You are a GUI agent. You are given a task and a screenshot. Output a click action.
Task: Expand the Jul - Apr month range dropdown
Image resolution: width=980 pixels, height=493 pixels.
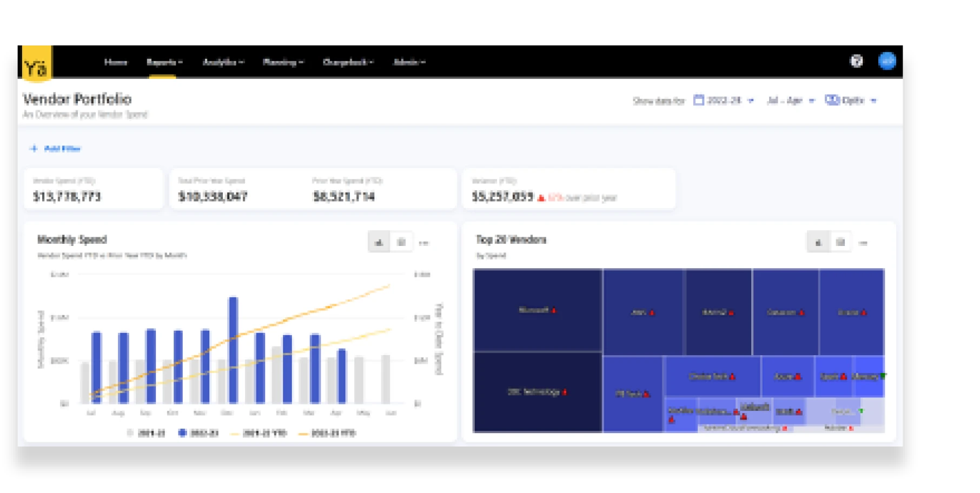[x=790, y=101]
